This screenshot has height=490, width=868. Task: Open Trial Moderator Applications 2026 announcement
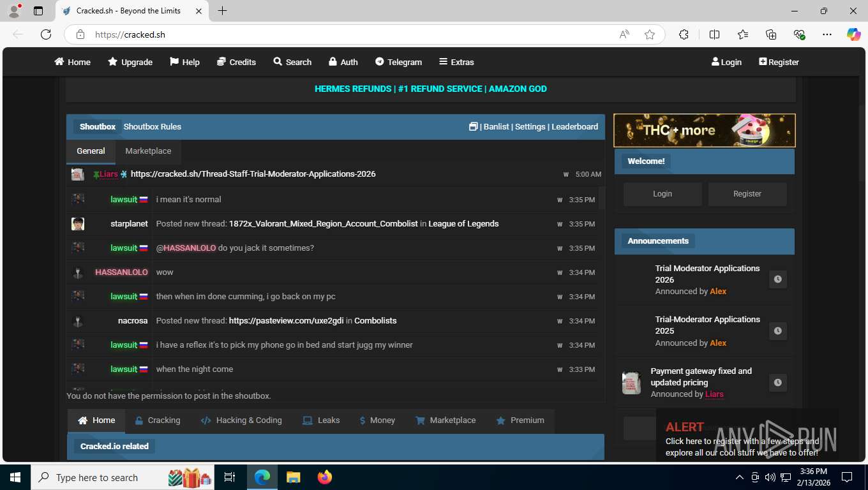tap(707, 274)
